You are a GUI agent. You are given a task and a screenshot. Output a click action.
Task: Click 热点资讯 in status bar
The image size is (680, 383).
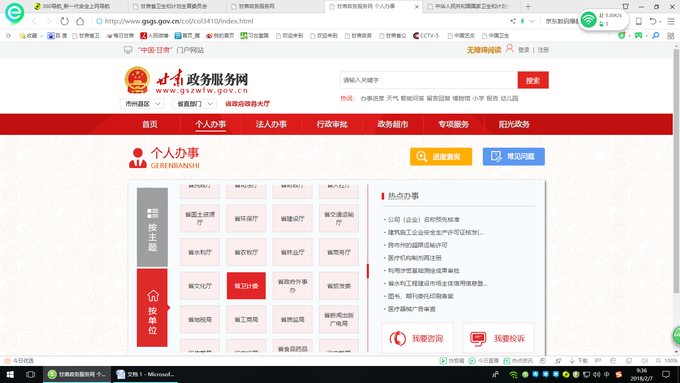[518, 361]
